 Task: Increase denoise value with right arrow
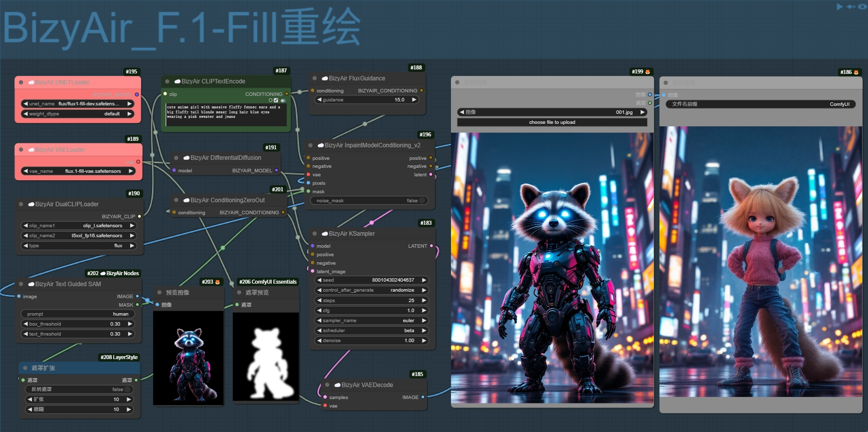[424, 341]
